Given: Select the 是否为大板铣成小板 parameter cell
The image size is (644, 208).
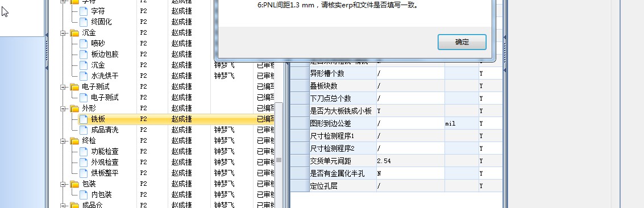Looking at the screenshot, I should click(x=343, y=111).
